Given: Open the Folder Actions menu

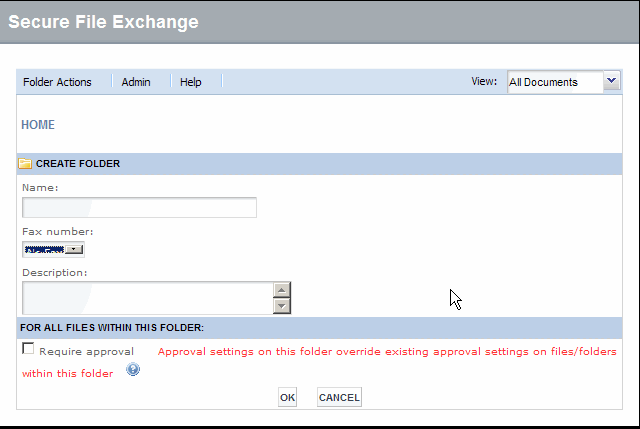Looking at the screenshot, I should pyautogui.click(x=57, y=82).
